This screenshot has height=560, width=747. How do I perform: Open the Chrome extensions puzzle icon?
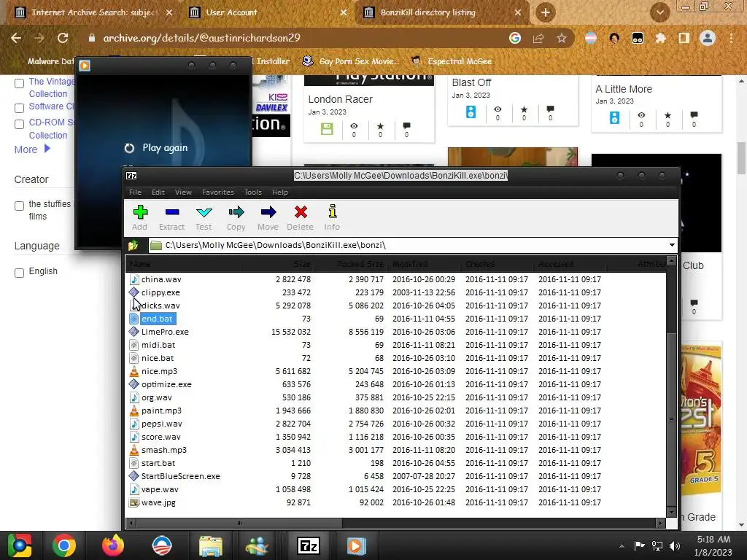coord(661,38)
